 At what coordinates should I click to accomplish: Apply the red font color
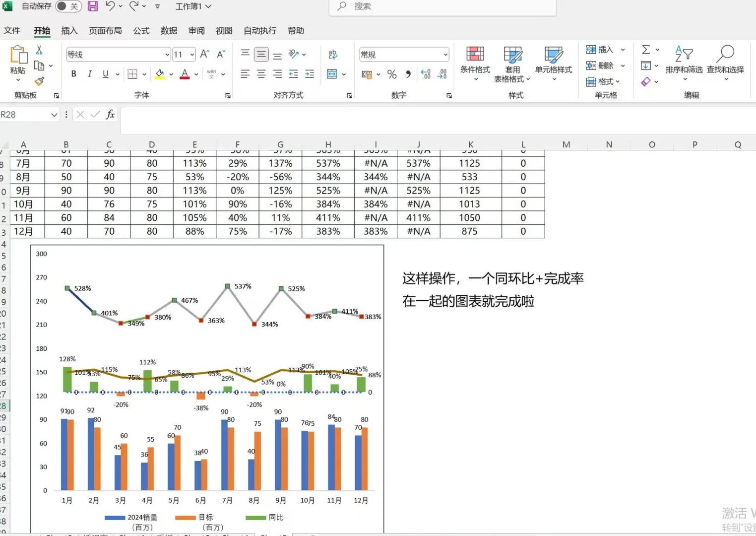185,74
